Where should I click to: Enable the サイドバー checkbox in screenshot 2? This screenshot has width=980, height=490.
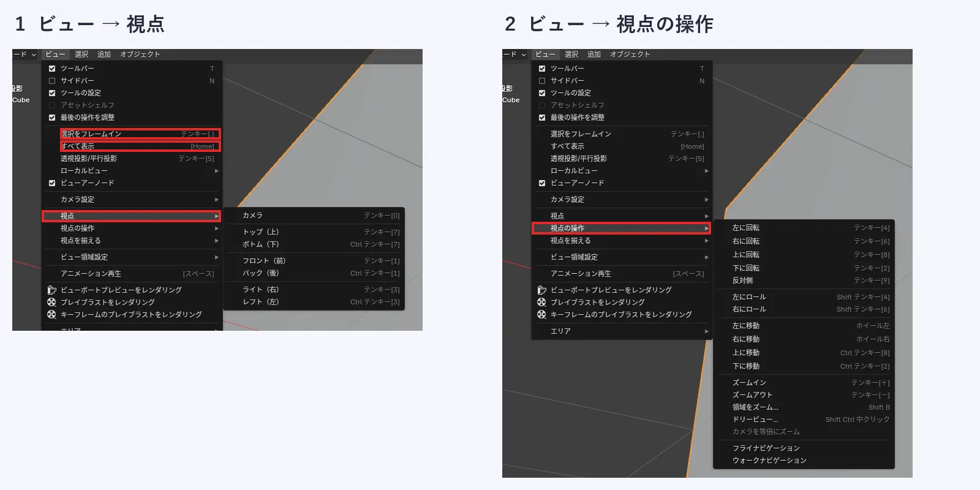coord(542,81)
